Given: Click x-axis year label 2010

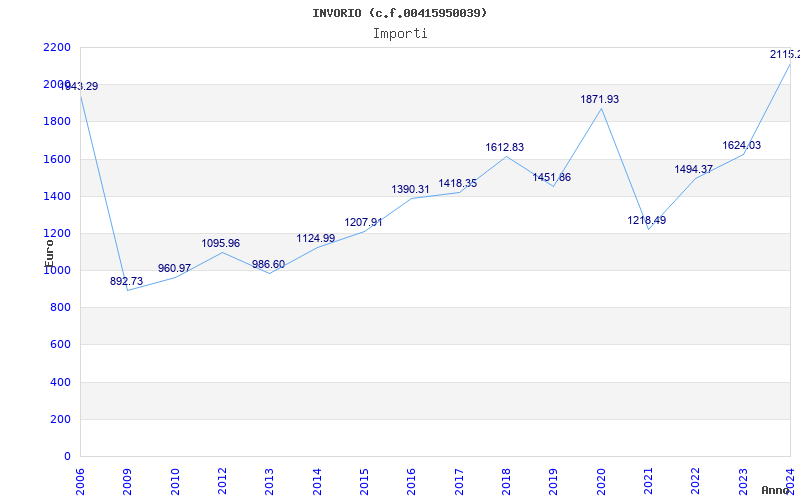Looking at the screenshot, I should pyautogui.click(x=175, y=482).
